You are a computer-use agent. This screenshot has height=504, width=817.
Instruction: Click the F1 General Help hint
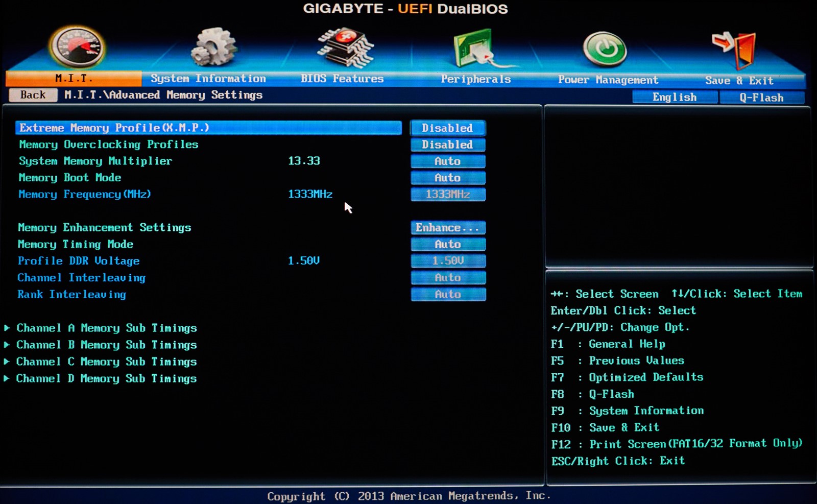pyautogui.click(x=608, y=344)
